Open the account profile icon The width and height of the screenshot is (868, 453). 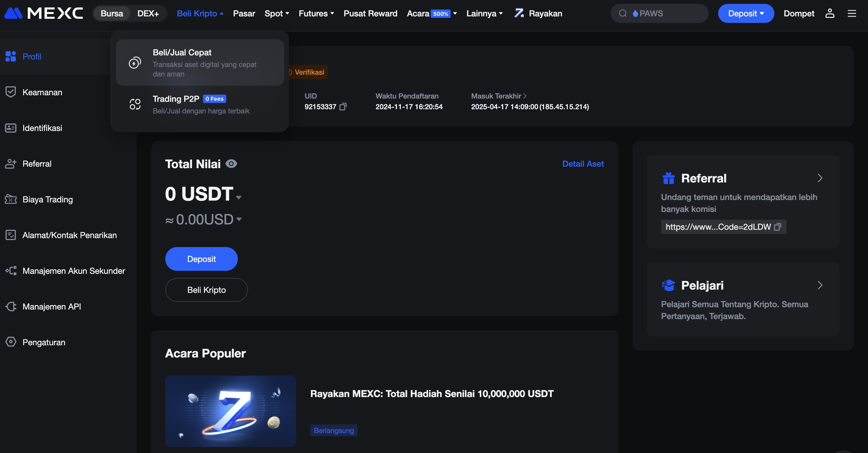pyautogui.click(x=830, y=13)
